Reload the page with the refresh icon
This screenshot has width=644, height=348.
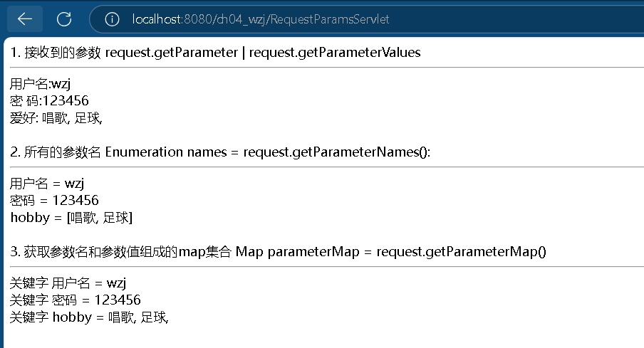click(63, 19)
